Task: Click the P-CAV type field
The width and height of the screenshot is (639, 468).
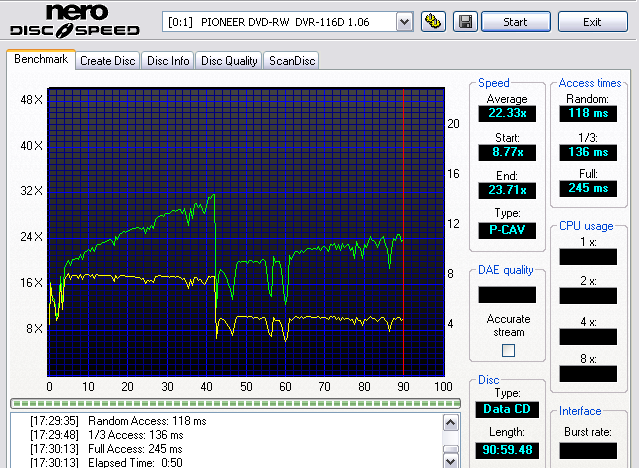Action: coord(507,230)
